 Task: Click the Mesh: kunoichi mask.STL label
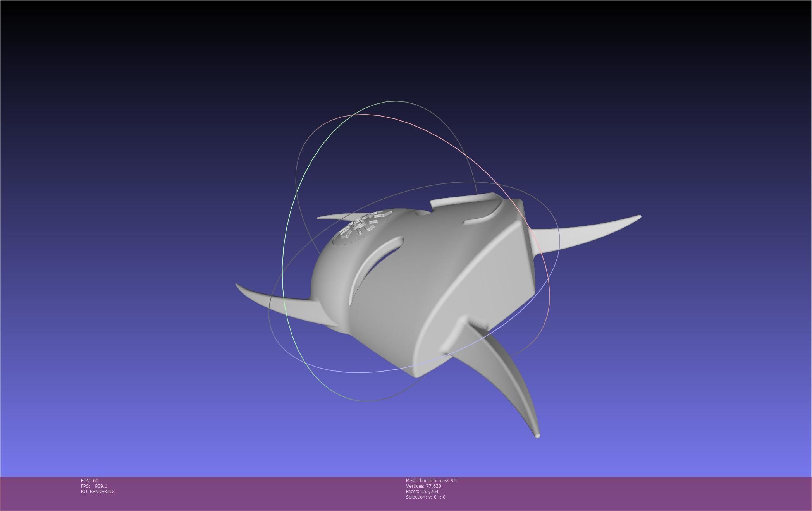coord(432,481)
